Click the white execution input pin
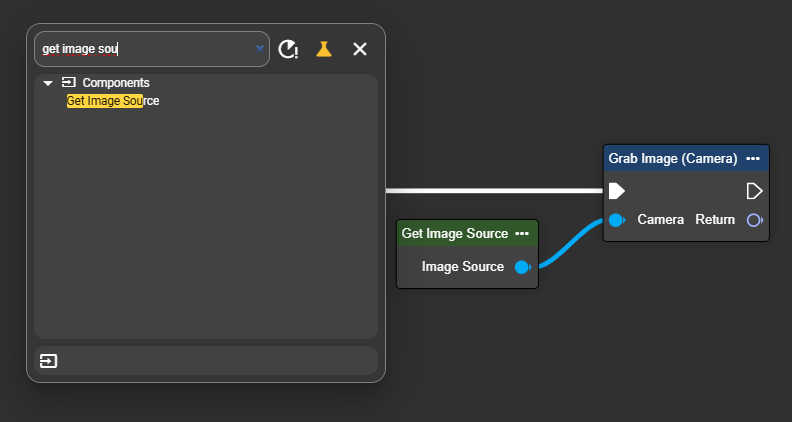The width and height of the screenshot is (792, 422). [x=617, y=190]
